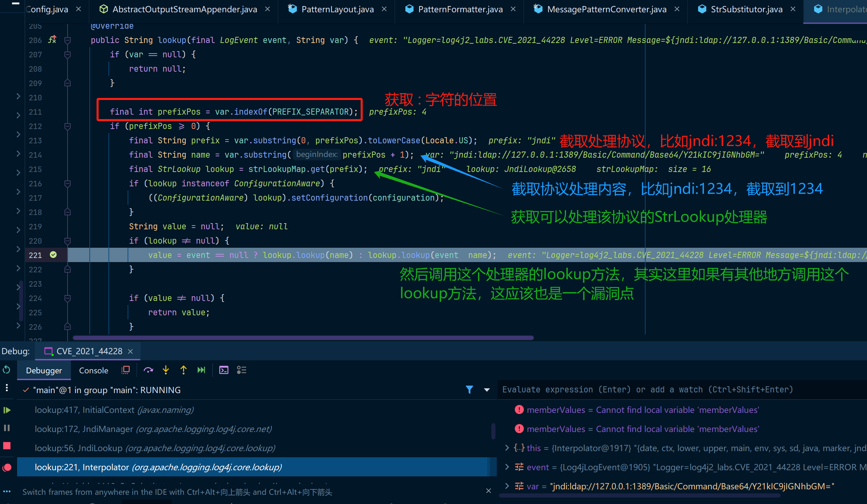This screenshot has width=867, height=504.
Task: Click the Pause Program icon
Action: [x=7, y=428]
